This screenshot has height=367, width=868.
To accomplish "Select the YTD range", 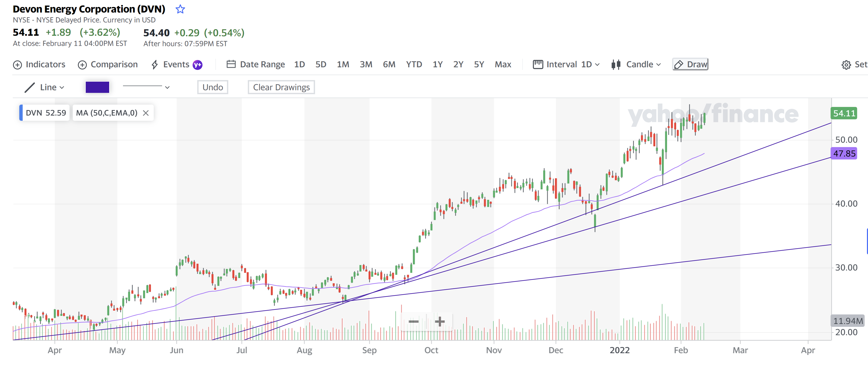I will click(414, 64).
